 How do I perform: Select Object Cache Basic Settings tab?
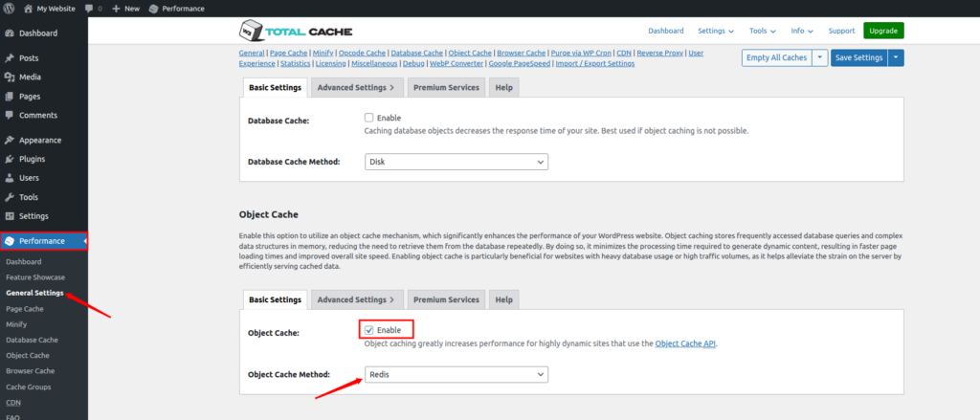pyautogui.click(x=275, y=299)
